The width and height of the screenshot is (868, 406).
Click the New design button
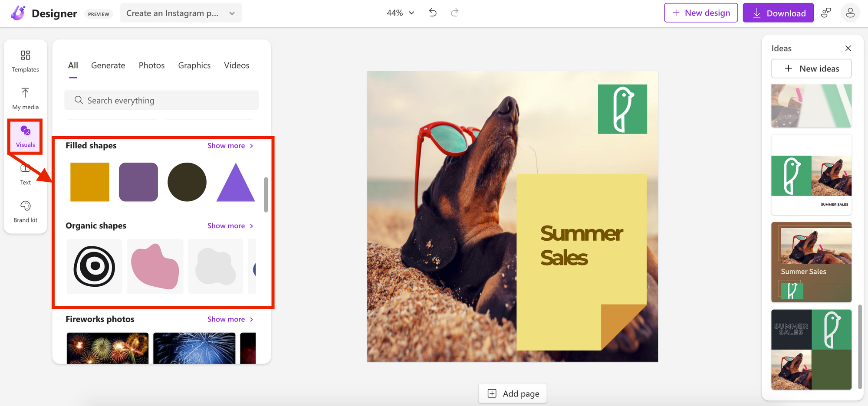click(700, 13)
